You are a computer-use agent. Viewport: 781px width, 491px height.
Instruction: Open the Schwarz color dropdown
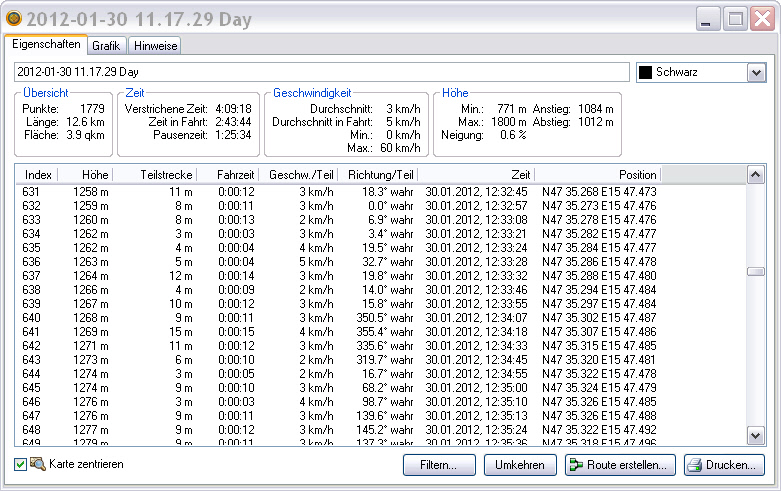pos(755,73)
